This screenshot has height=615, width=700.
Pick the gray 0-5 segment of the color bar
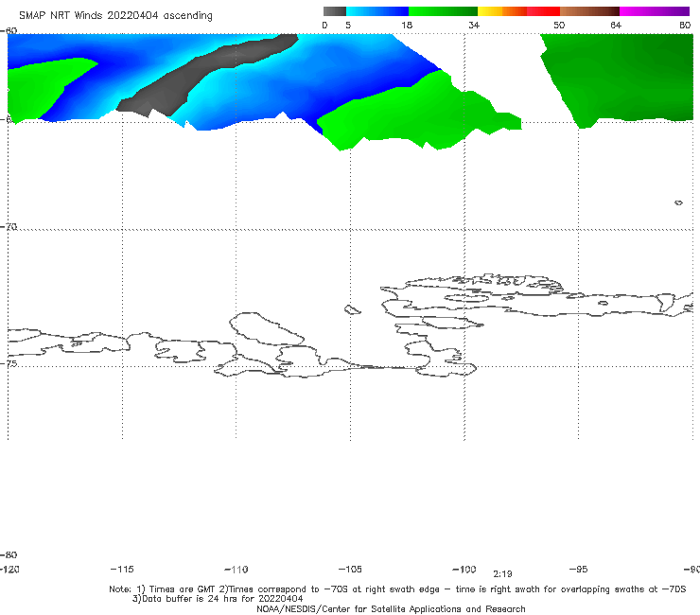pyautogui.click(x=335, y=11)
